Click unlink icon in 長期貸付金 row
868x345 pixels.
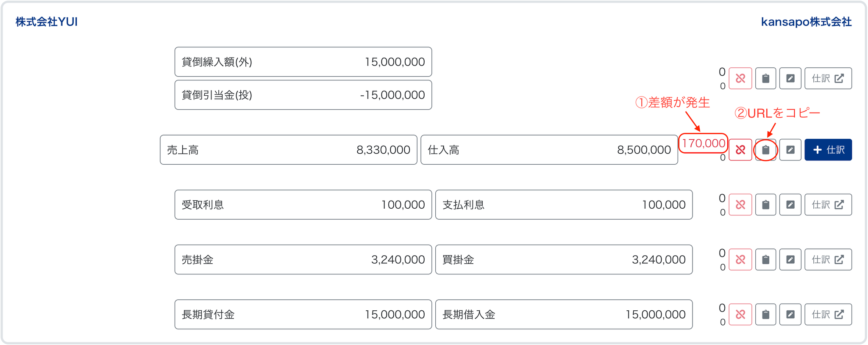[740, 315]
